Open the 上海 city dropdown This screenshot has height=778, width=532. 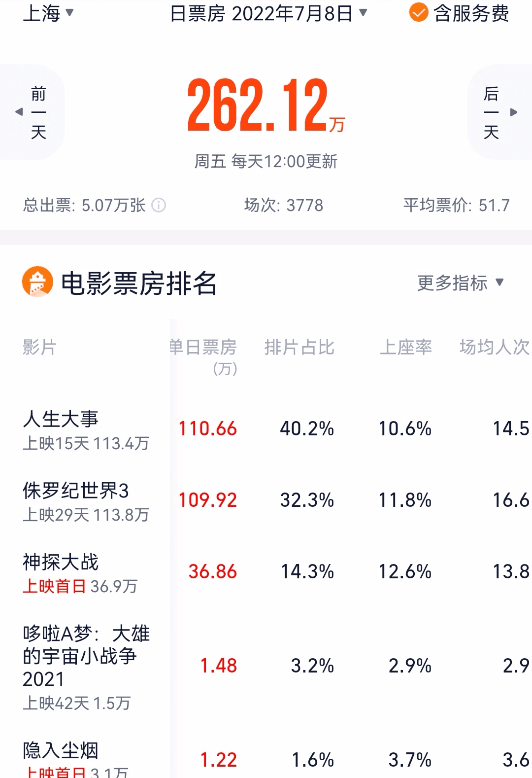point(48,13)
